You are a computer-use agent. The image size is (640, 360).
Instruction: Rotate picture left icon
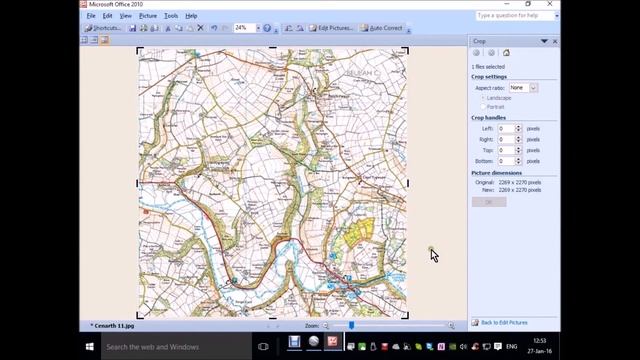tap(289, 28)
